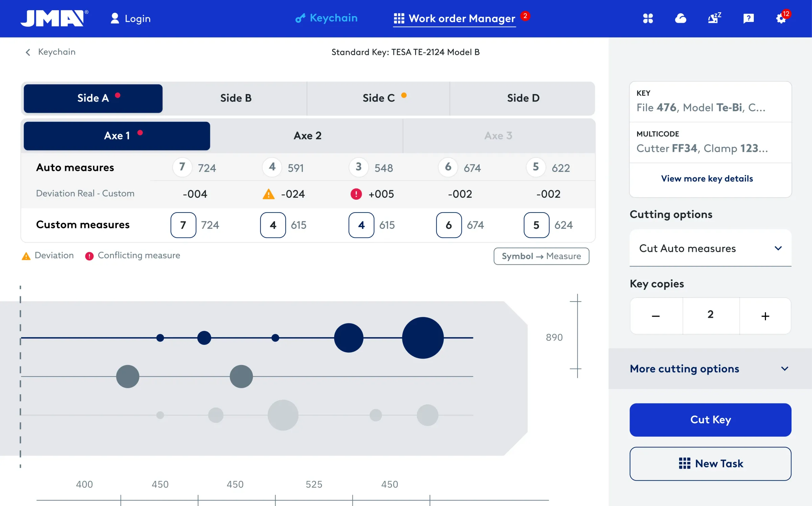Viewport: 812px width, 506px height.
Task: Switch to Axe 2 tab
Action: [307, 136]
